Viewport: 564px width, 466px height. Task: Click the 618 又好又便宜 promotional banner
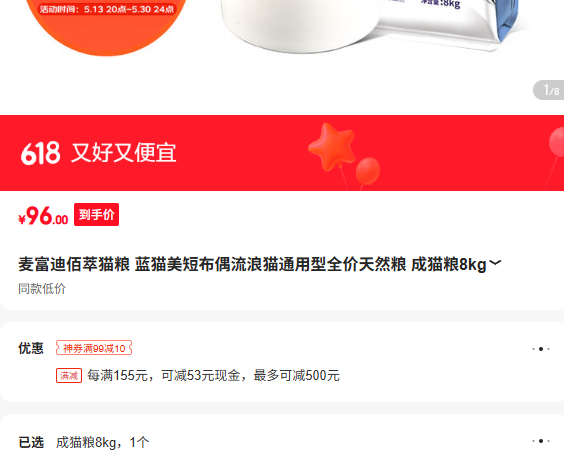point(282,153)
